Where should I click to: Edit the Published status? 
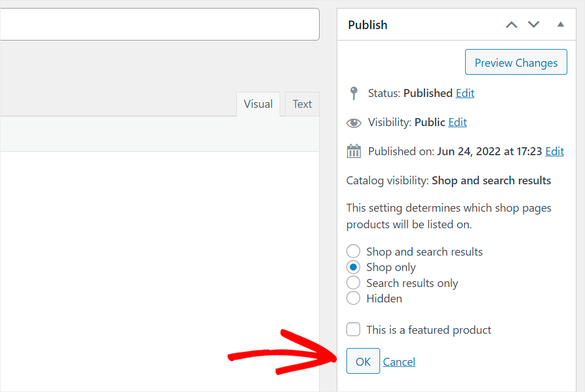(x=465, y=93)
